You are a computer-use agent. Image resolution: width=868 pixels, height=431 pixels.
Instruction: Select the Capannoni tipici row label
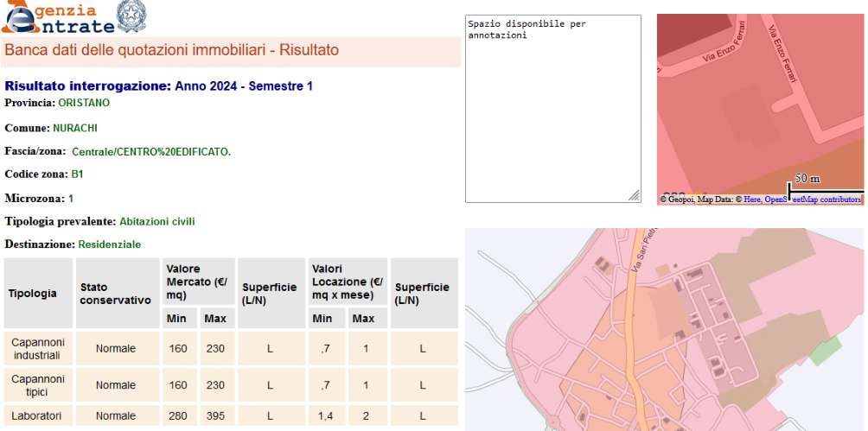click(38, 385)
